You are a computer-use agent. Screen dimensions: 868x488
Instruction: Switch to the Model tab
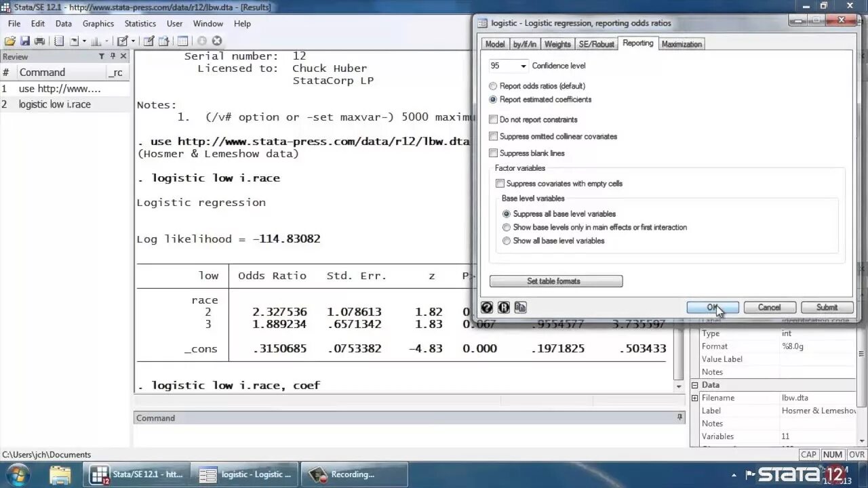pyautogui.click(x=495, y=44)
